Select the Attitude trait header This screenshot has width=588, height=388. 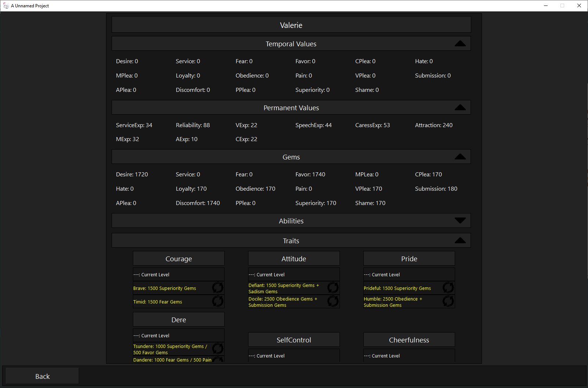tap(294, 259)
